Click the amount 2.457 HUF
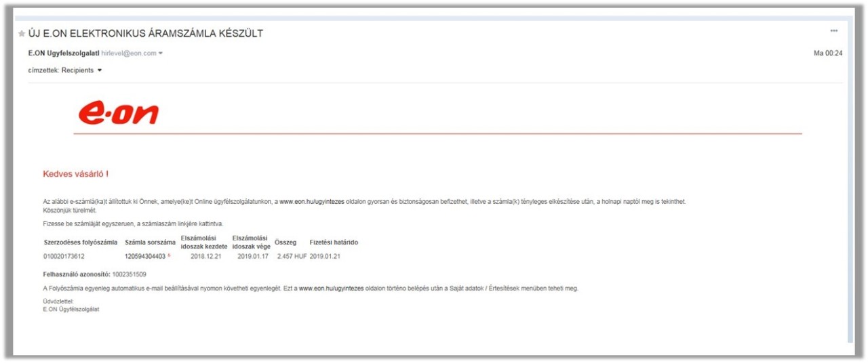The height and width of the screenshot is (363, 868). [292, 257]
